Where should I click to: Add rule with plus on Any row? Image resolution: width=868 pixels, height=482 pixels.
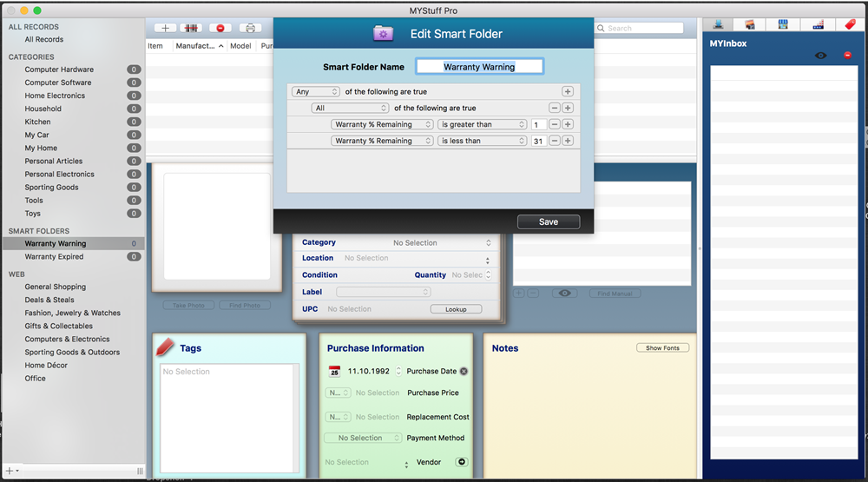coord(568,91)
